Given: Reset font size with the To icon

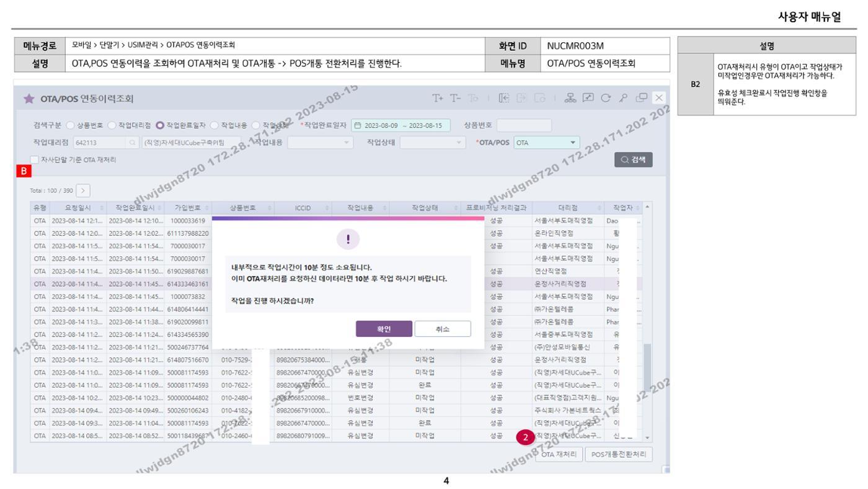Looking at the screenshot, I should click(473, 98).
